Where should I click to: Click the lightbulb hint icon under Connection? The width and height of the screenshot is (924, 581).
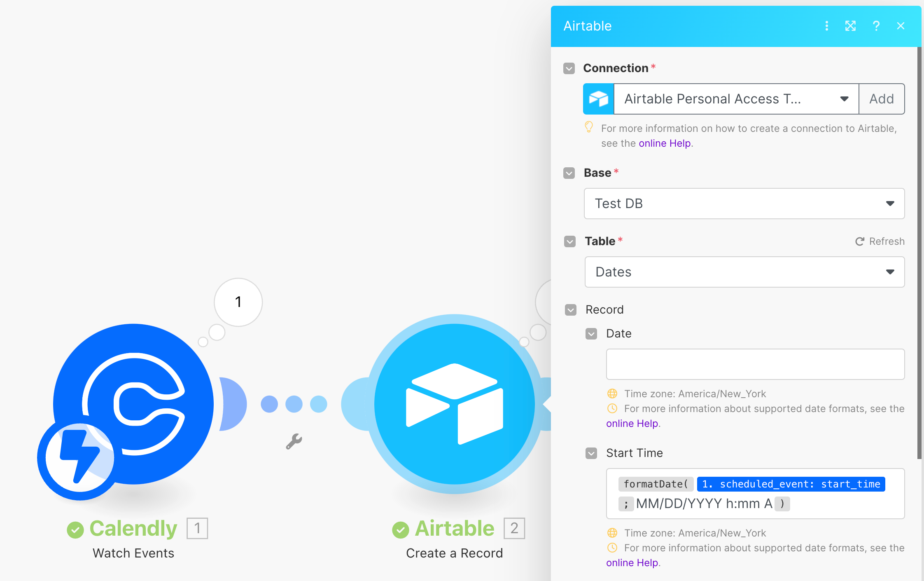coord(589,127)
